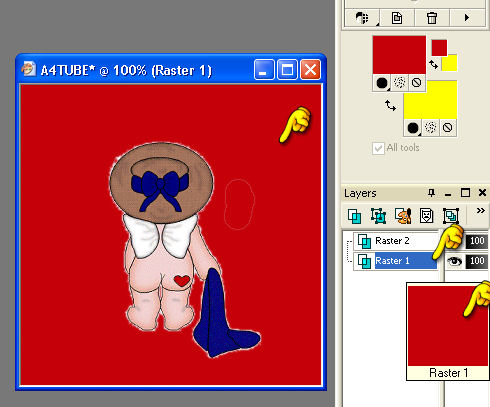Viewport: 490px width, 407px height.
Task: Set foreground material to transparent
Action: [416, 82]
